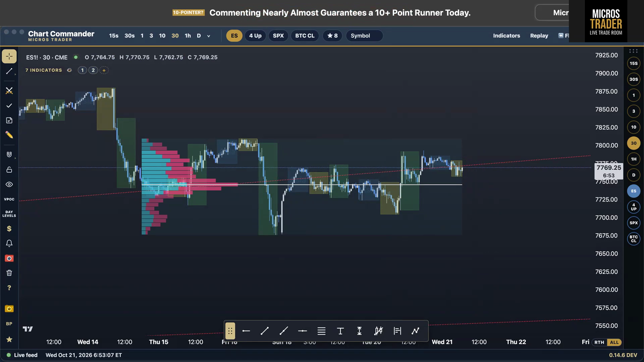Viewport: 644px width, 362px height.
Task: Take a snapshot with red camera icon
Action: click(9, 258)
